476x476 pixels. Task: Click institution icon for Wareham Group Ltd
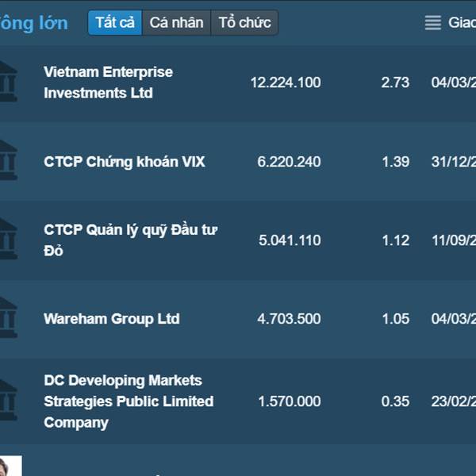tap(8, 317)
